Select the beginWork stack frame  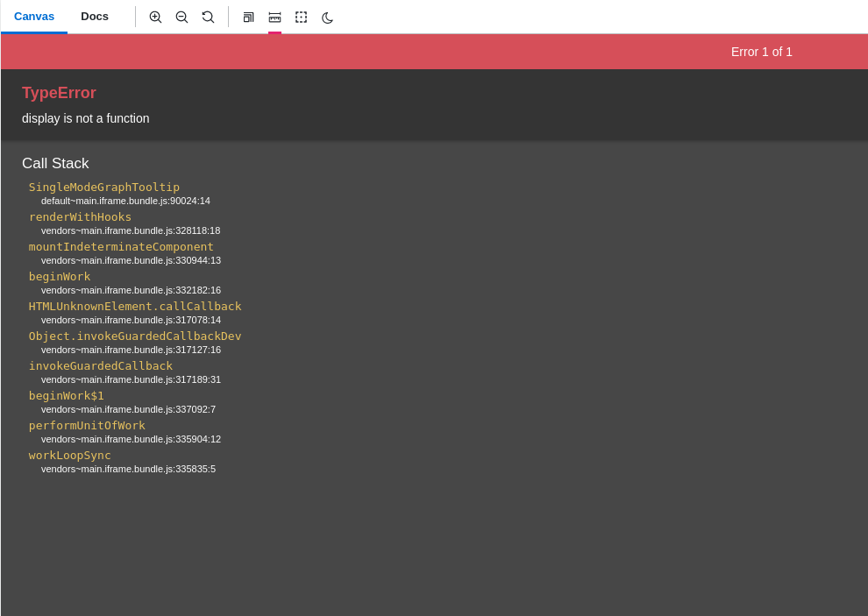click(x=59, y=276)
